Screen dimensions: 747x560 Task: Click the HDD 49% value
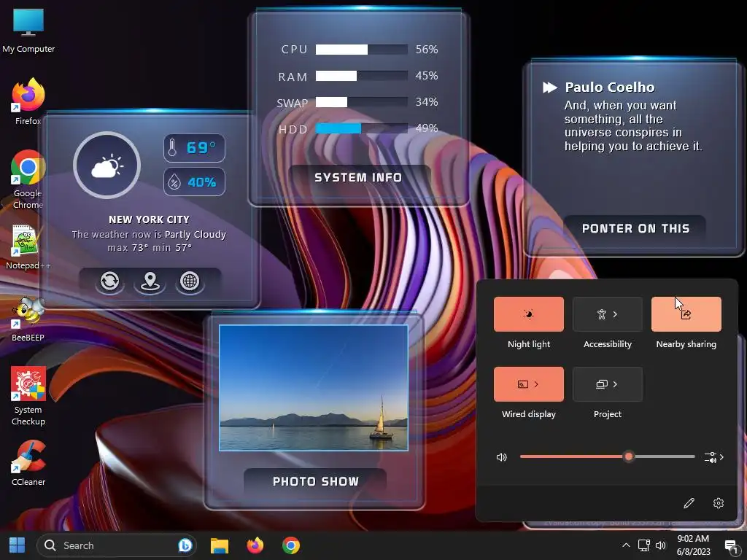[x=426, y=128]
